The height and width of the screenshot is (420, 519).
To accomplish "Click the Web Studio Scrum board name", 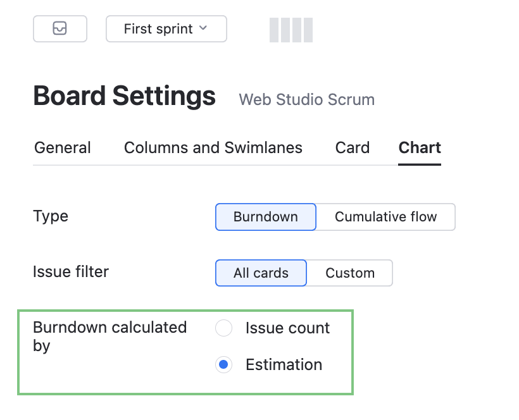I will pyautogui.click(x=306, y=99).
